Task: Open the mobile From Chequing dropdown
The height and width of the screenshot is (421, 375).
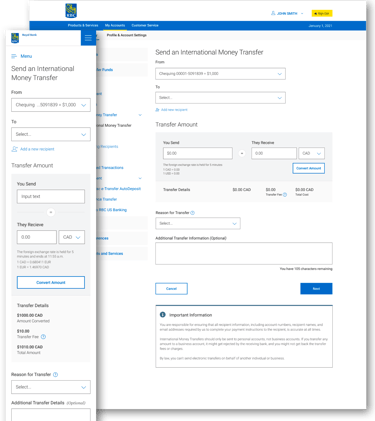Action: click(x=51, y=105)
